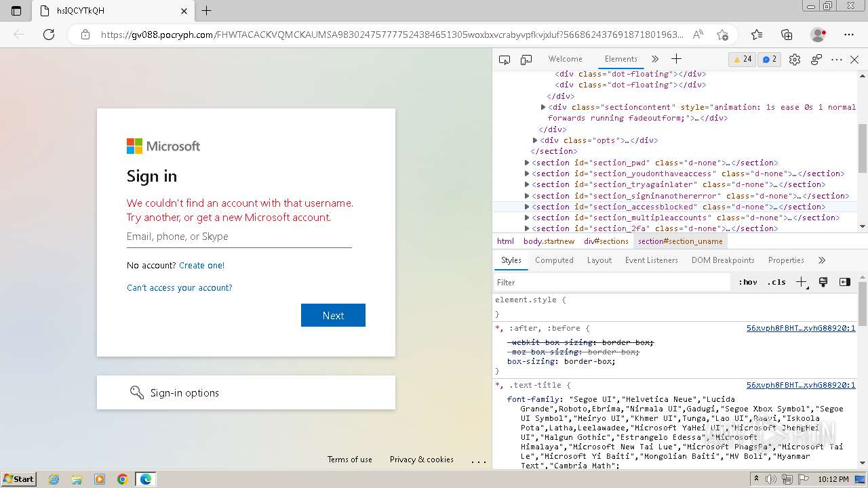Expand the div class opts node
The width and height of the screenshot is (868, 488).
(x=535, y=140)
